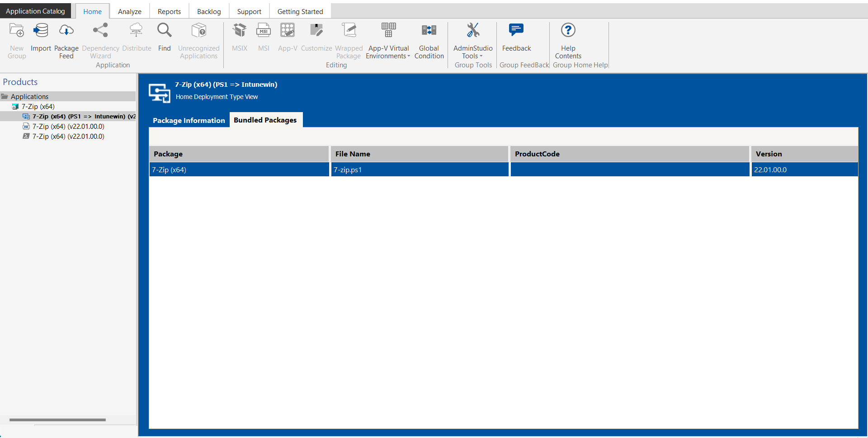868x438 pixels.
Task: Switch to the Application Catalog tab
Action: (35, 11)
